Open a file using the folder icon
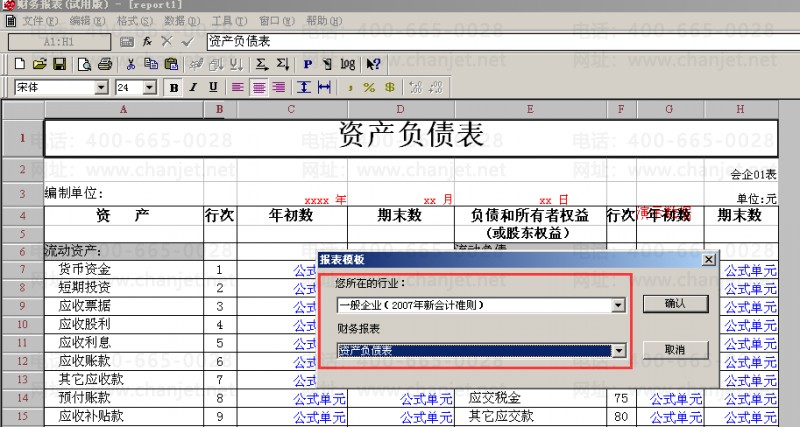 click(x=39, y=64)
